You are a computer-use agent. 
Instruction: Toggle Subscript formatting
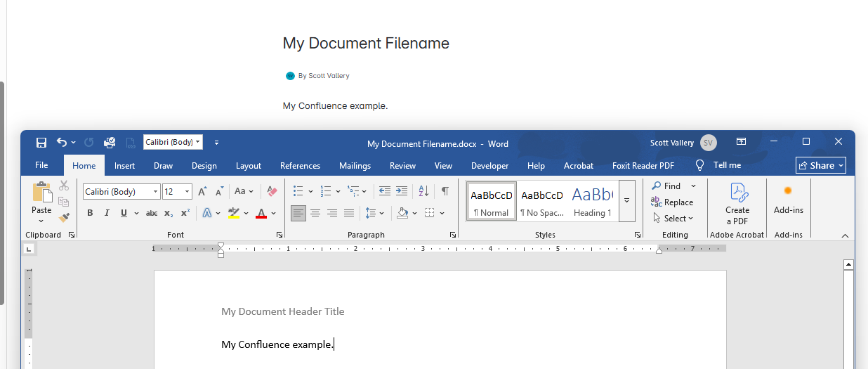169,213
